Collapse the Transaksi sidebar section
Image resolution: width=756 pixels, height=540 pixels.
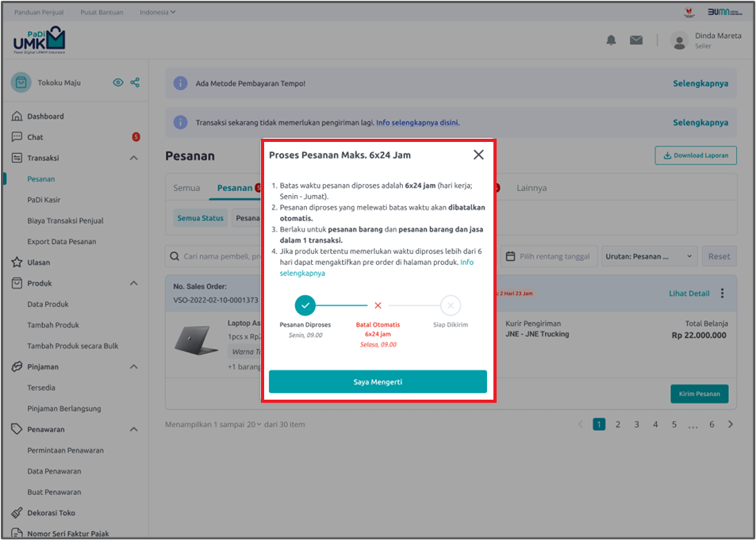click(133, 158)
